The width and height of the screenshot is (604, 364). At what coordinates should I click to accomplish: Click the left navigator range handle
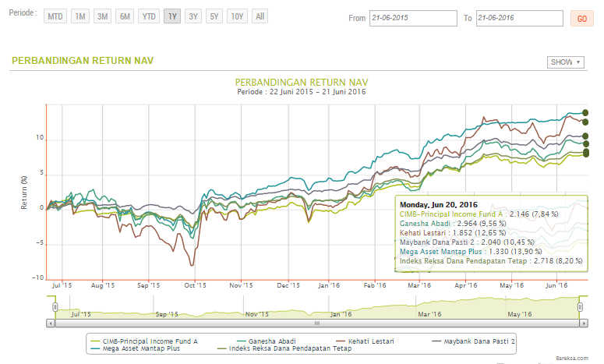click(x=51, y=308)
